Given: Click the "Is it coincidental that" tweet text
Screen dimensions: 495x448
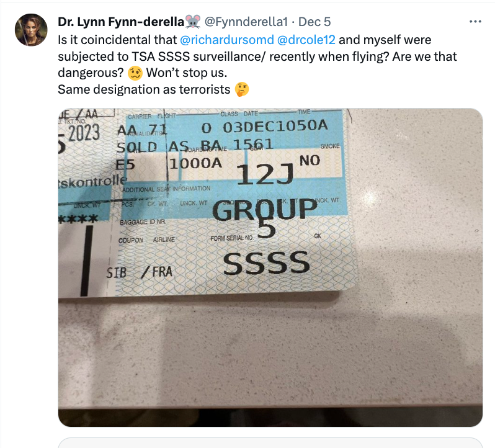Looking at the screenshot, I should 117,40.
